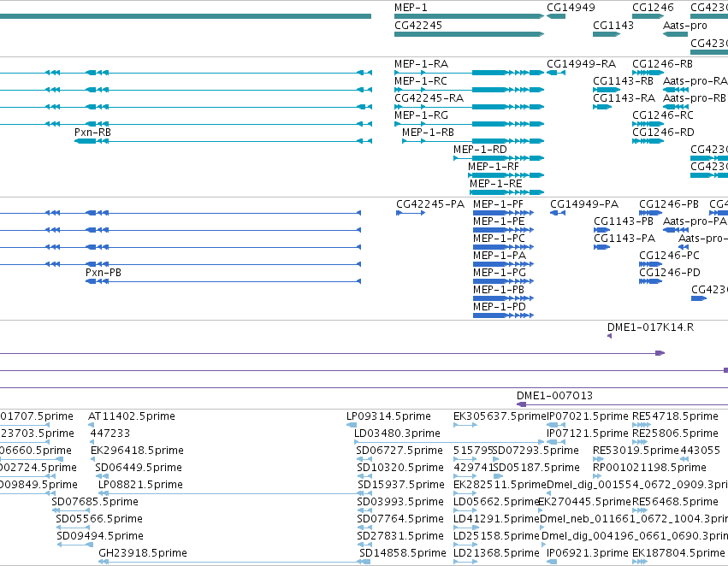
Task: Click transcript CG42245-RA label
Action: click(429, 98)
